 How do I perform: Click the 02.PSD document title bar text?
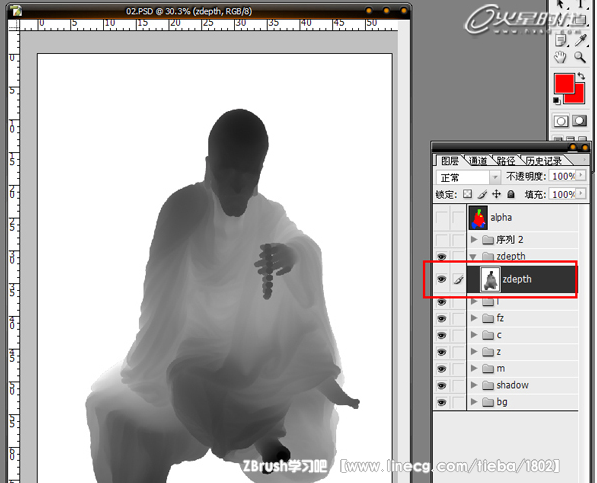(189, 11)
